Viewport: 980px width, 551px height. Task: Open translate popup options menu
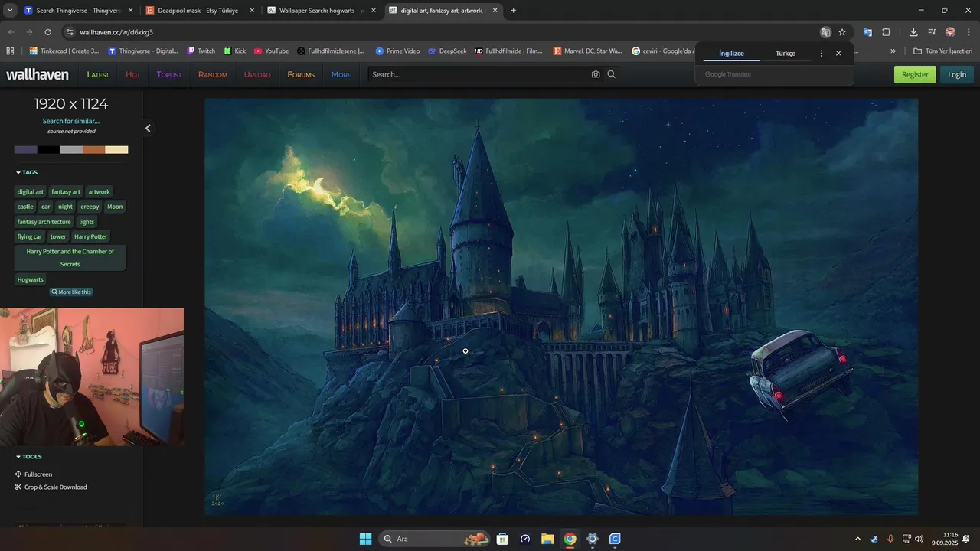click(822, 54)
